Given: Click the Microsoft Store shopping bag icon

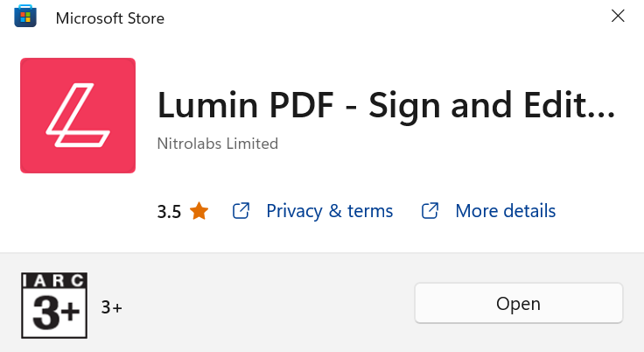Looking at the screenshot, I should click(x=25, y=16).
